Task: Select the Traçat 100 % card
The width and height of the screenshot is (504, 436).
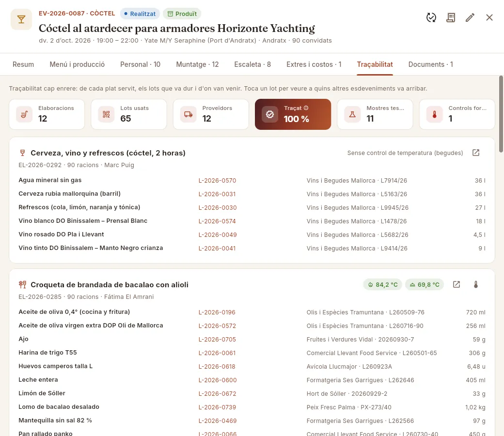Action: coord(293,114)
